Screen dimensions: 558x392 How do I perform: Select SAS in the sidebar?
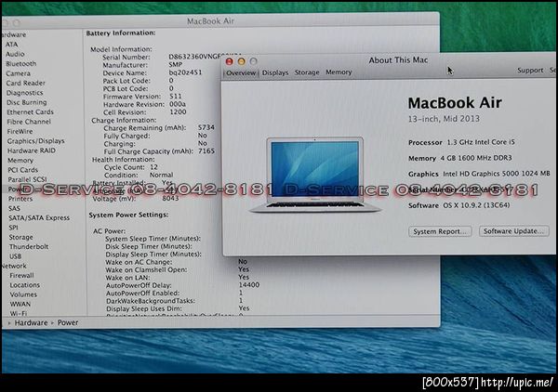14,208
